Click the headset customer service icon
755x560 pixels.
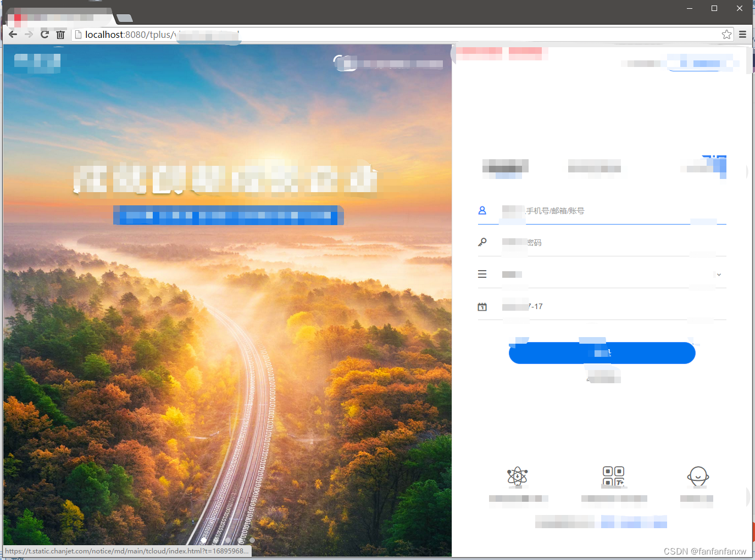pos(697,477)
